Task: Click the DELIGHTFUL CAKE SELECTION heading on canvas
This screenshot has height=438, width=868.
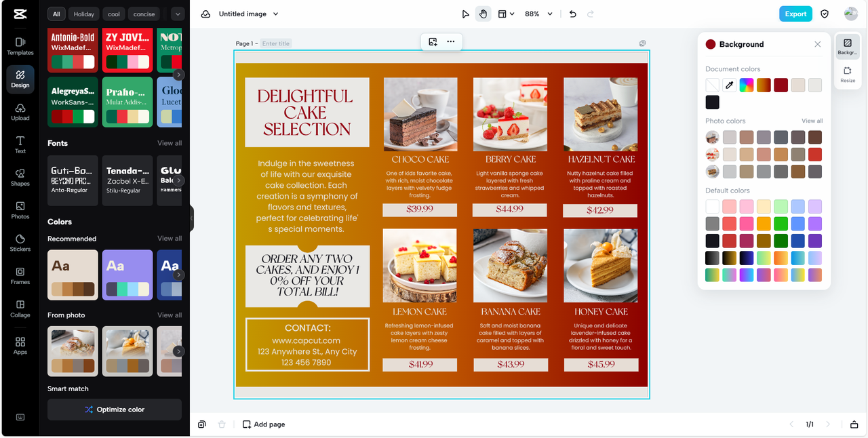Action: pos(307,113)
